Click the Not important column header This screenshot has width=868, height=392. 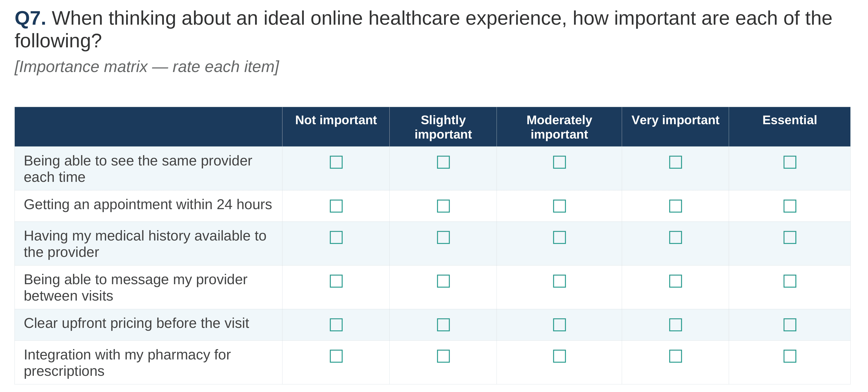336,120
